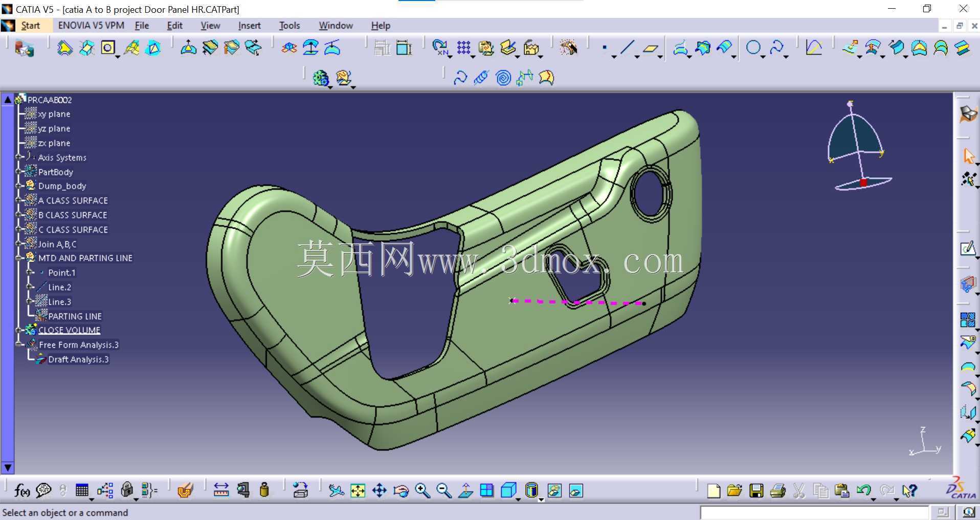The height and width of the screenshot is (520, 980).
Task: Select the Pan view tool
Action: [x=380, y=491]
